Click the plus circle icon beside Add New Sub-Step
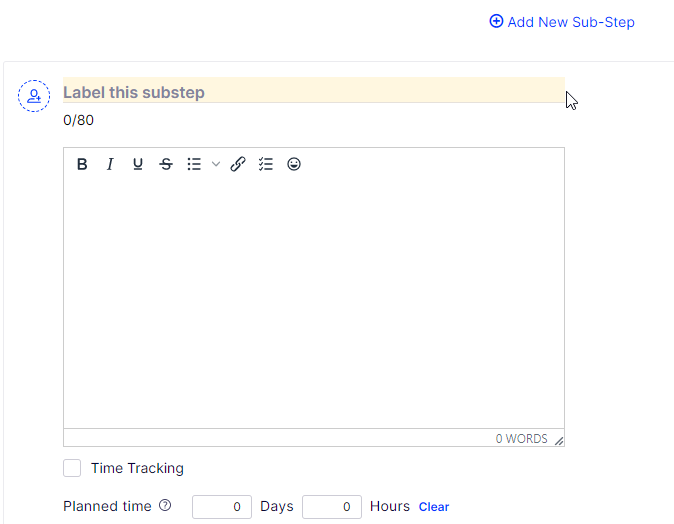Viewport: 674px width, 524px height. coord(496,21)
